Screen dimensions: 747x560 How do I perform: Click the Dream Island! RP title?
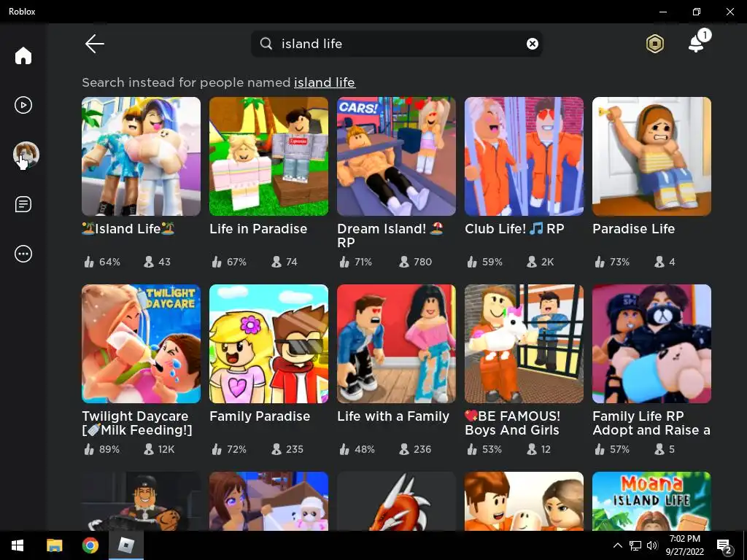tap(390, 236)
